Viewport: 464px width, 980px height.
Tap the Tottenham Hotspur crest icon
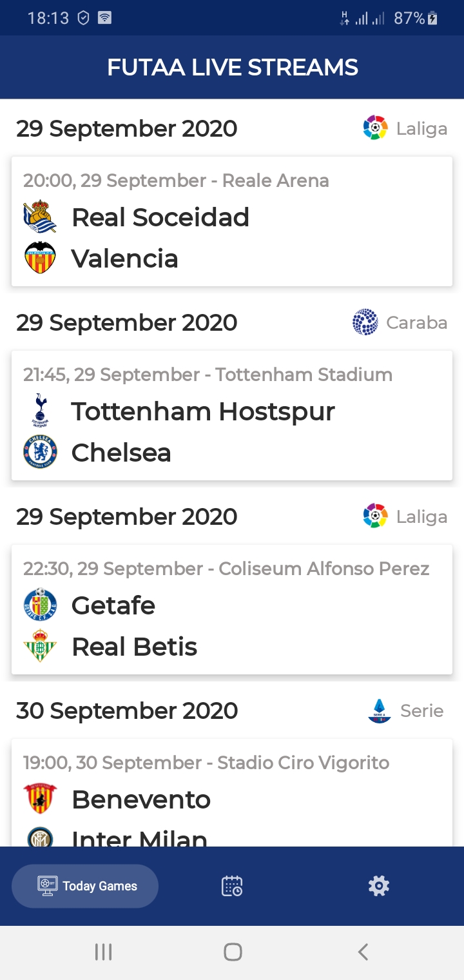coord(40,411)
